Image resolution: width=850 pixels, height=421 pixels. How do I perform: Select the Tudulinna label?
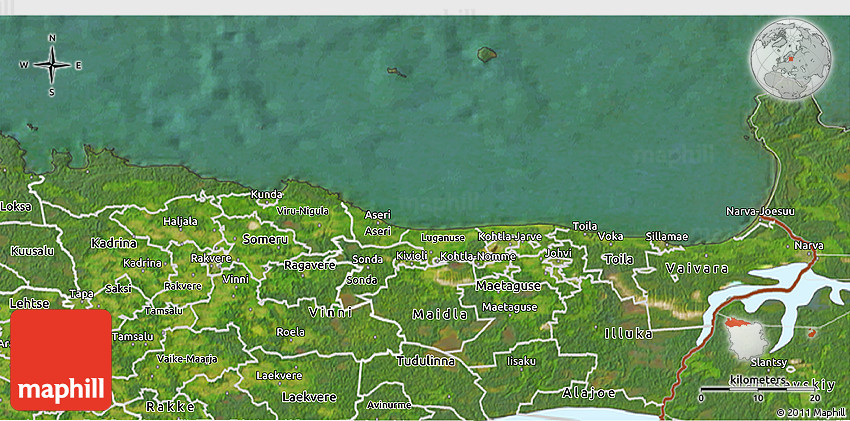426,360
